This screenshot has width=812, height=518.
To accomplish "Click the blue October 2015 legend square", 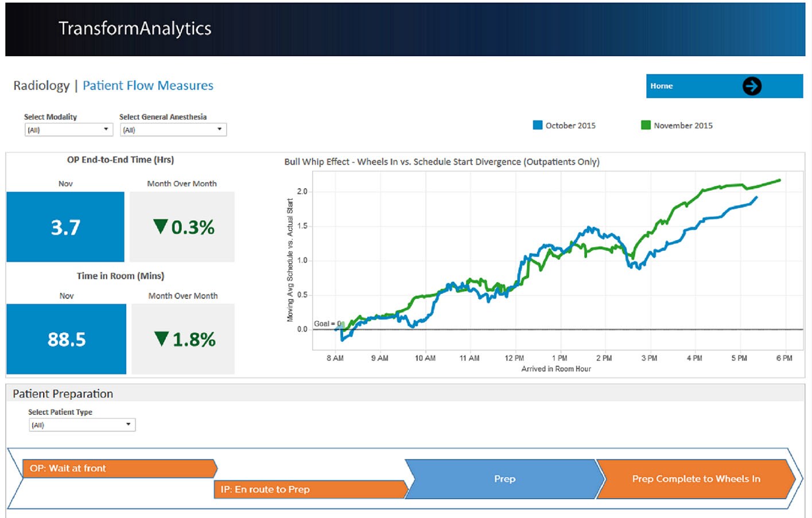I will click(538, 124).
